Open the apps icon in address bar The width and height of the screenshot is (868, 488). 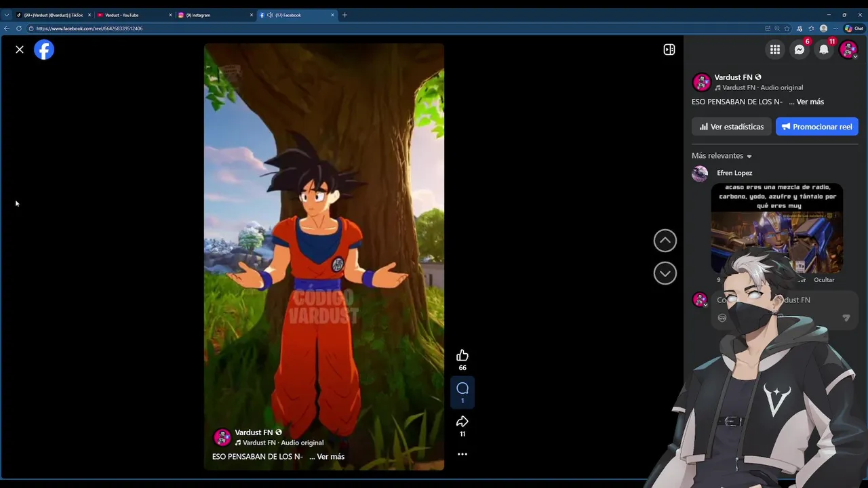pos(768,28)
